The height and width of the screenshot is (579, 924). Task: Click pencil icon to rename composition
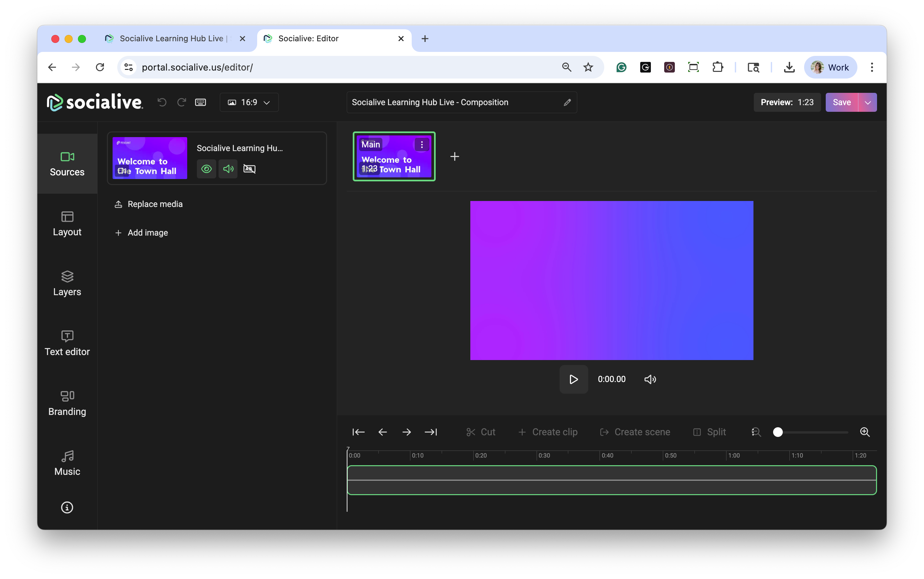pyautogui.click(x=567, y=102)
